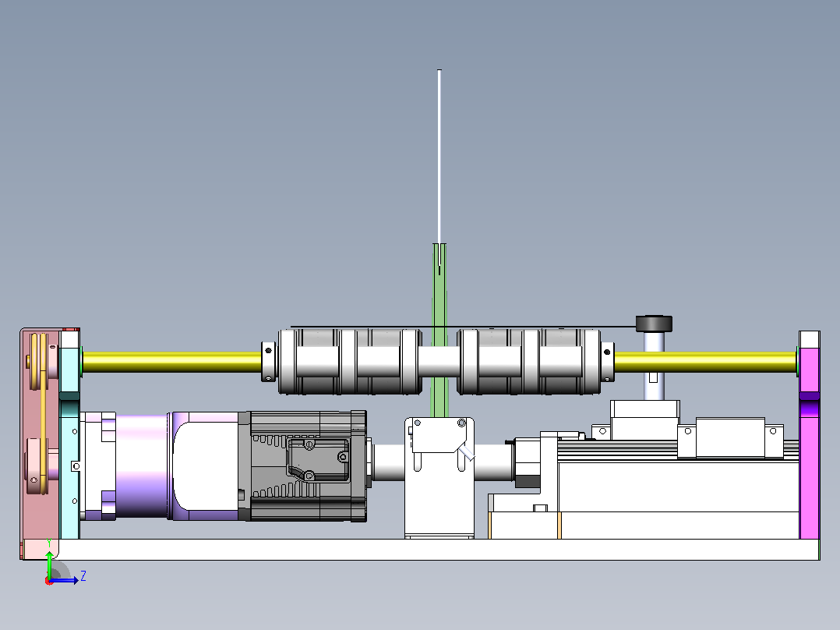Click the Z axis label on the triad

(83, 576)
